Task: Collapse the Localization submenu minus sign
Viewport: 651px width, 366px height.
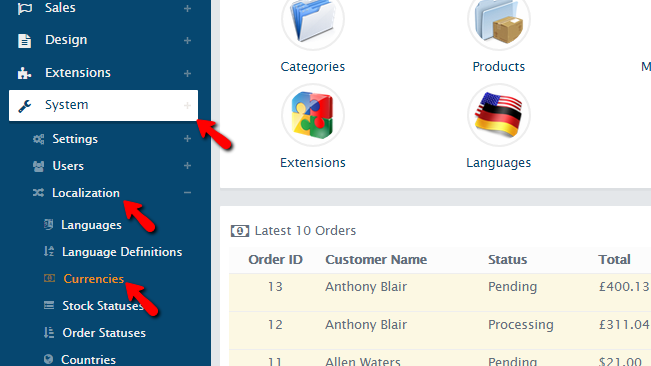Action: [187, 193]
